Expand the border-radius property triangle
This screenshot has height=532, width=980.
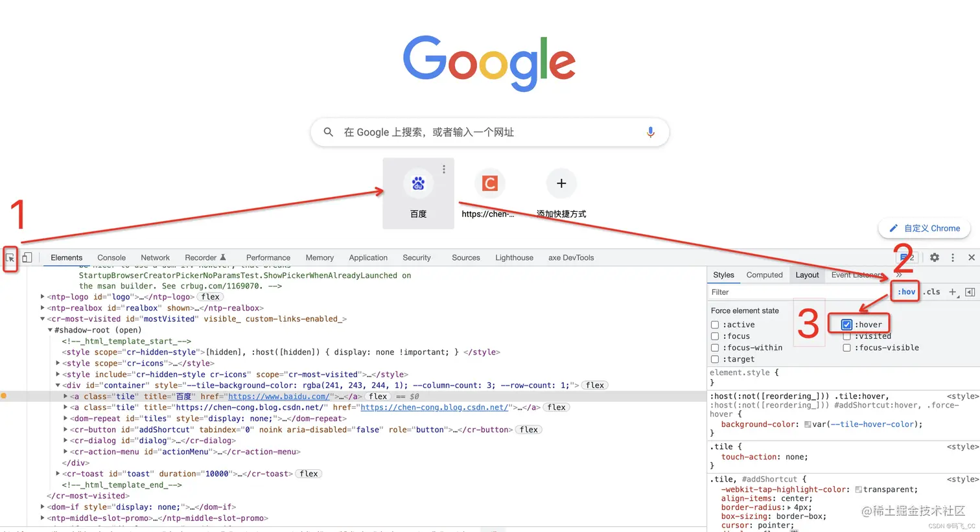pos(789,507)
